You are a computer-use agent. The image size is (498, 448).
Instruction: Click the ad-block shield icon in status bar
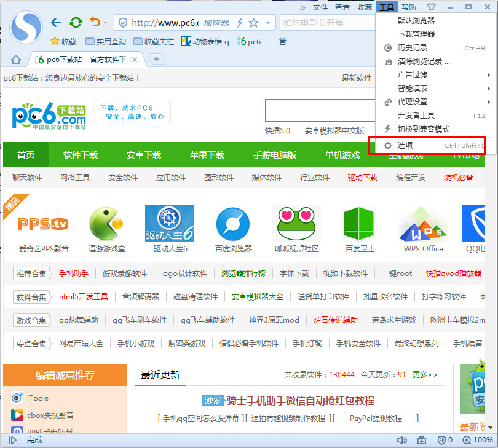click(441, 440)
